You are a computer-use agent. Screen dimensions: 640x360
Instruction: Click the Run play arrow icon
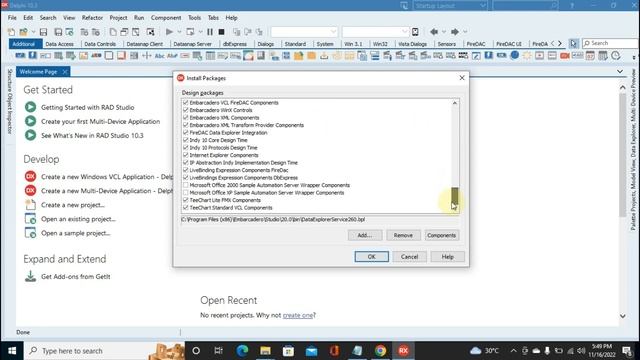pyautogui.click(x=169, y=32)
